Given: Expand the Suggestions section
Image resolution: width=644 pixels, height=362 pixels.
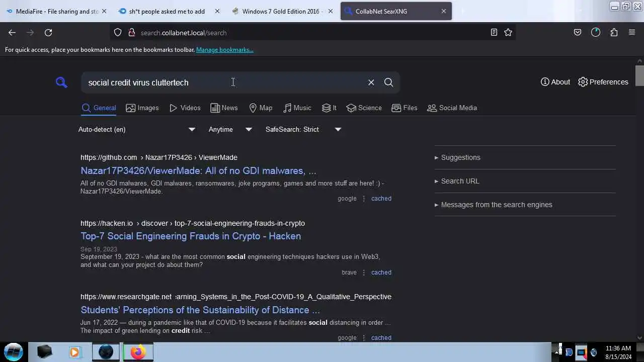Looking at the screenshot, I should (x=457, y=157).
